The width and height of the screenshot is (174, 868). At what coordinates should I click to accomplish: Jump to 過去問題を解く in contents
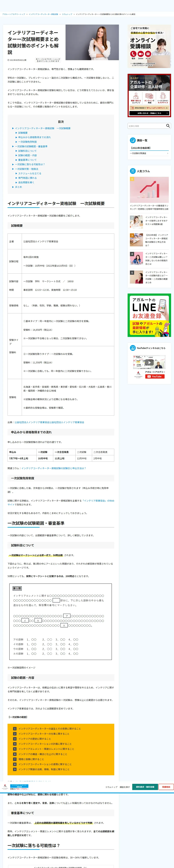[26, 182]
